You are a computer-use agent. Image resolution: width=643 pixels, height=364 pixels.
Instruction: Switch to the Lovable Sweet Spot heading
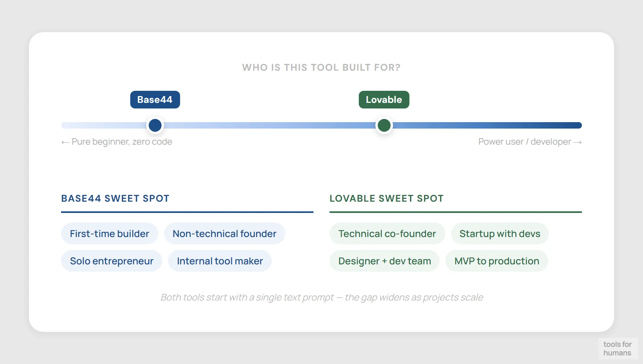pos(386,198)
